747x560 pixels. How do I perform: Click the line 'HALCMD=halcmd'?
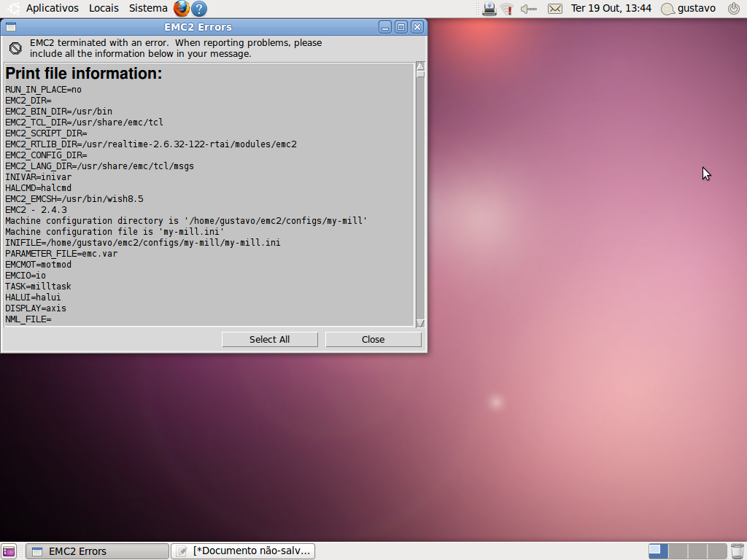39,188
